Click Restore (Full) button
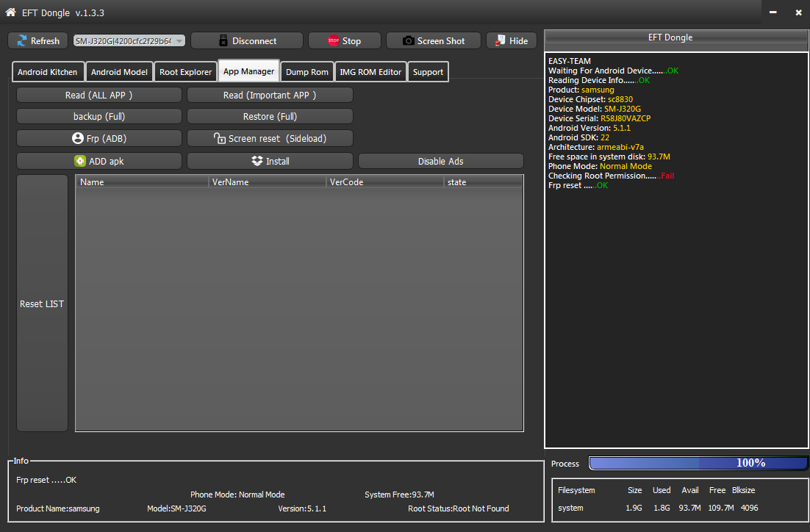The height and width of the screenshot is (532, 810). click(270, 116)
